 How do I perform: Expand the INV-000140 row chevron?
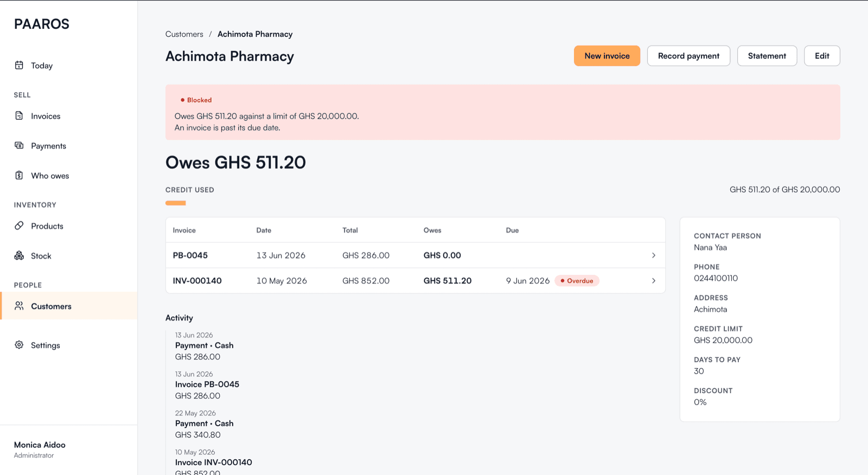[654, 281]
